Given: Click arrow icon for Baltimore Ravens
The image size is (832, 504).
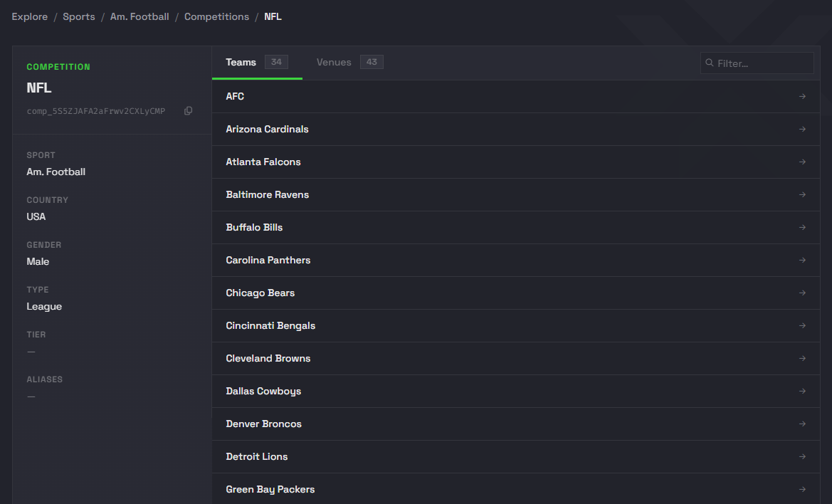Looking at the screenshot, I should tap(802, 195).
